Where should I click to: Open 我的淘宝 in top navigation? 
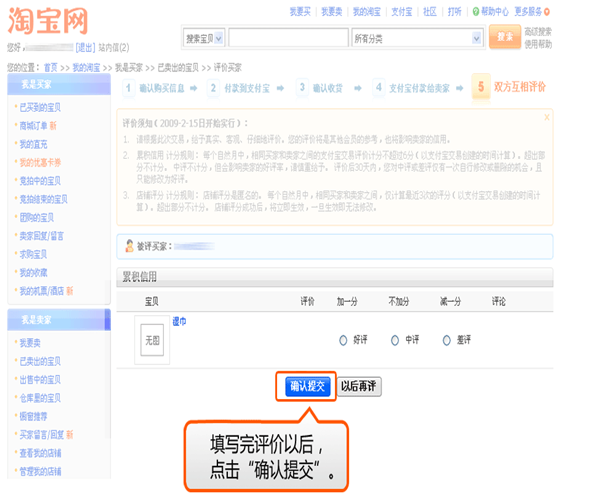click(367, 12)
